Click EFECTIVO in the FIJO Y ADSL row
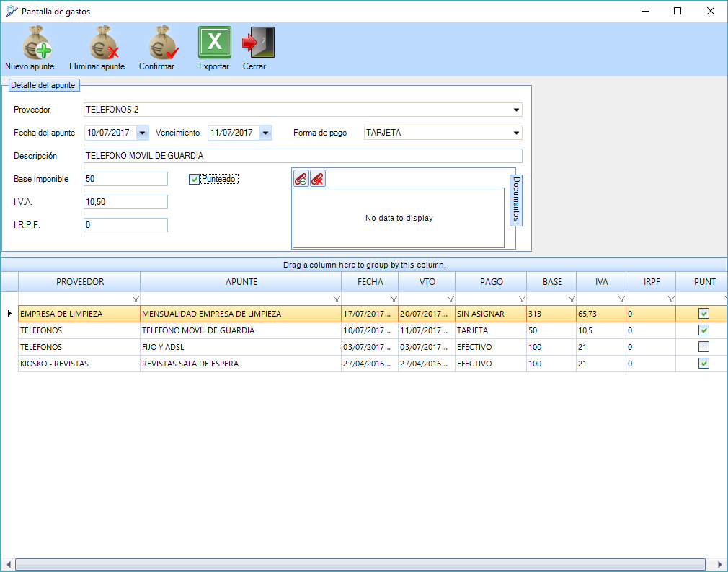 coord(491,347)
